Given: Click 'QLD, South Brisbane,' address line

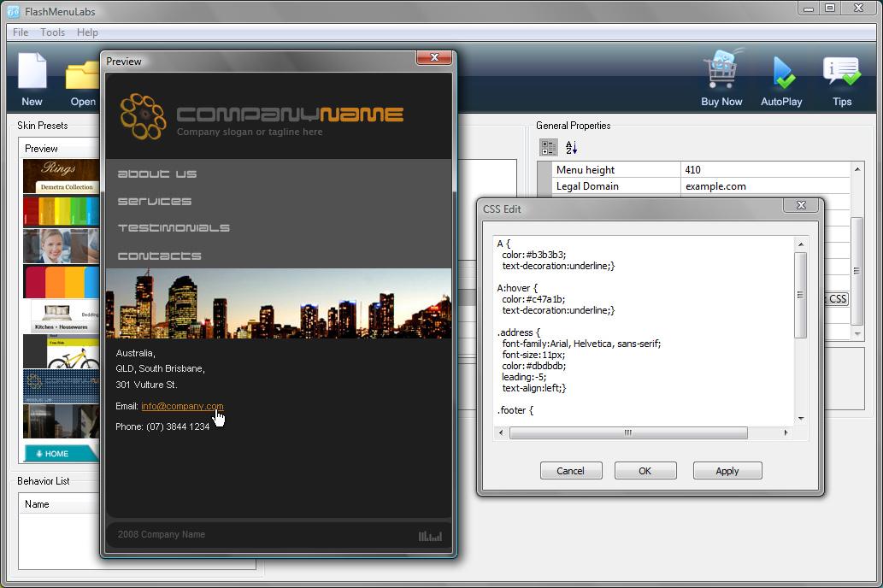Looking at the screenshot, I should pyautogui.click(x=160, y=368).
